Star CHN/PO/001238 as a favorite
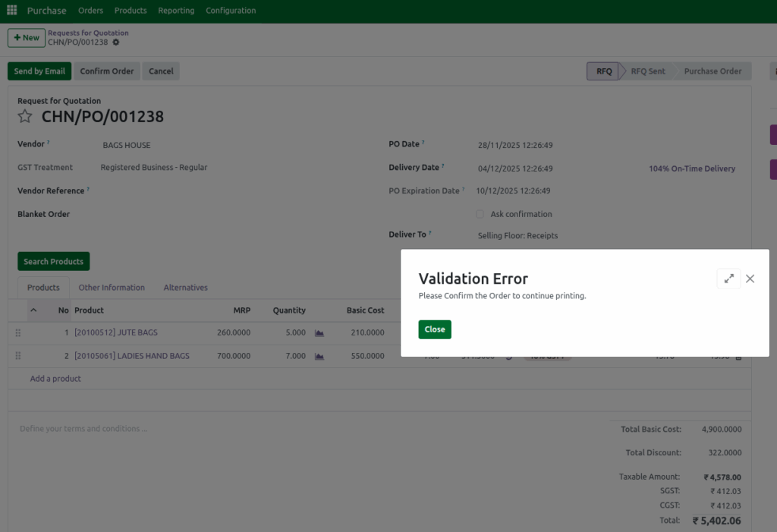The height and width of the screenshot is (532, 777). click(25, 115)
